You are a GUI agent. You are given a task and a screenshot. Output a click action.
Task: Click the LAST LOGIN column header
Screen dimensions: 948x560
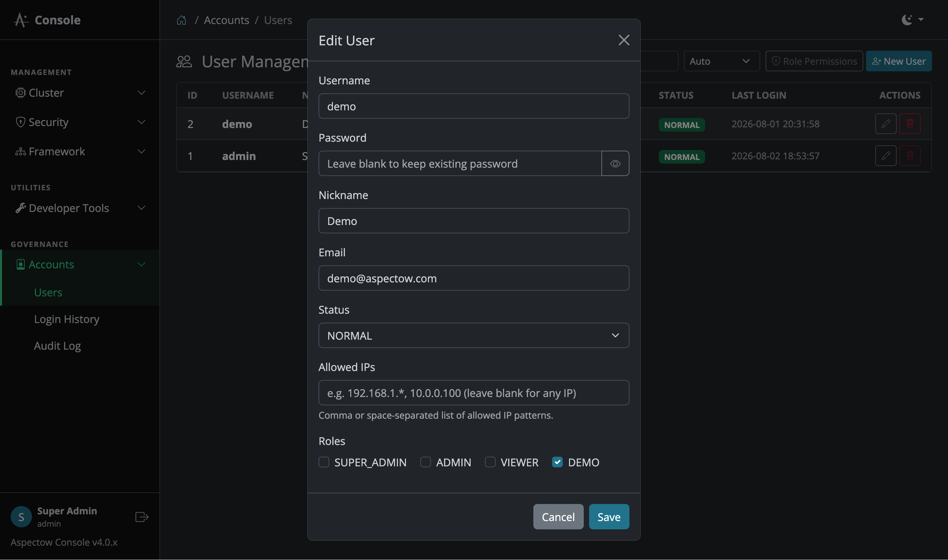(x=759, y=95)
